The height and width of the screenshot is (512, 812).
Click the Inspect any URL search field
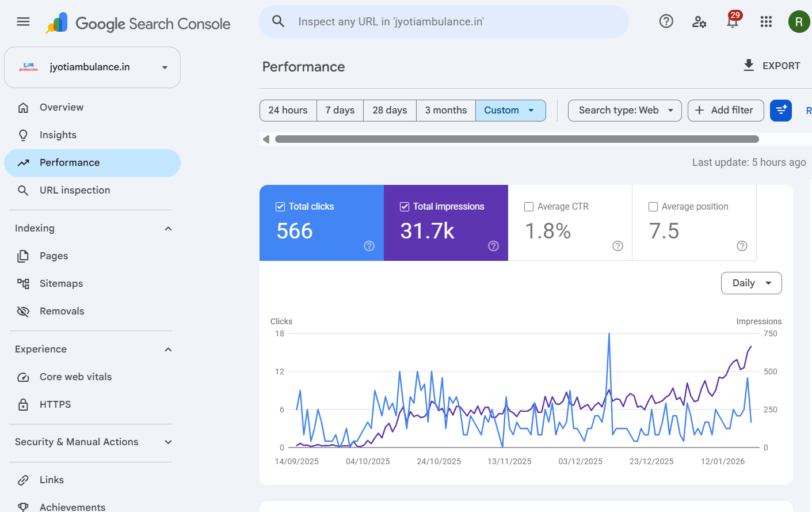coord(443,22)
